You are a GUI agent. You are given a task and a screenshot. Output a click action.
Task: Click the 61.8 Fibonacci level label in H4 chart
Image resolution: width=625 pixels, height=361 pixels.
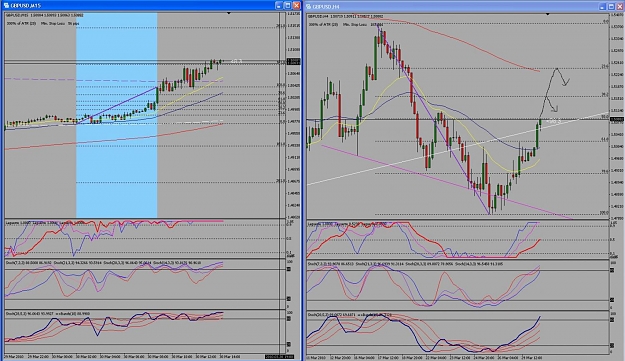(605, 139)
